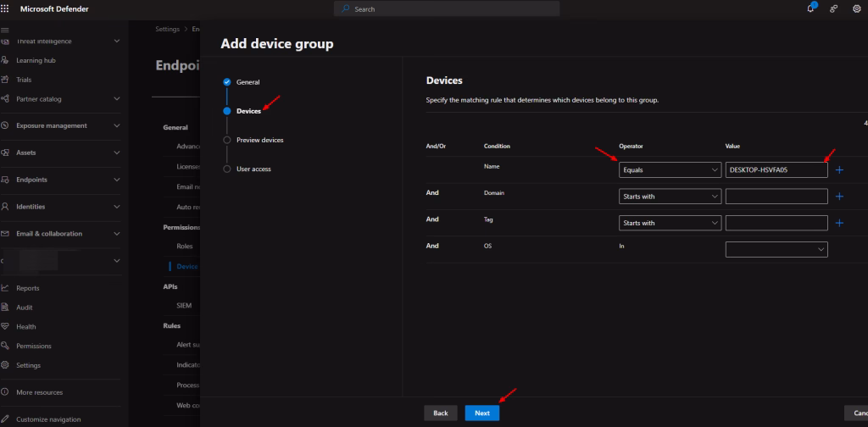The width and height of the screenshot is (868, 427).
Task: Expand Assets chevron
Action: (117, 152)
